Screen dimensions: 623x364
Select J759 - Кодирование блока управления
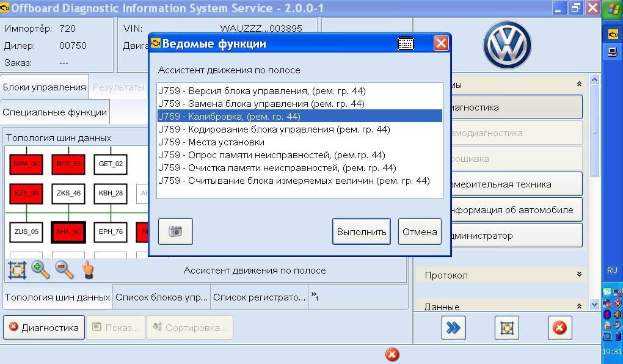(x=299, y=129)
